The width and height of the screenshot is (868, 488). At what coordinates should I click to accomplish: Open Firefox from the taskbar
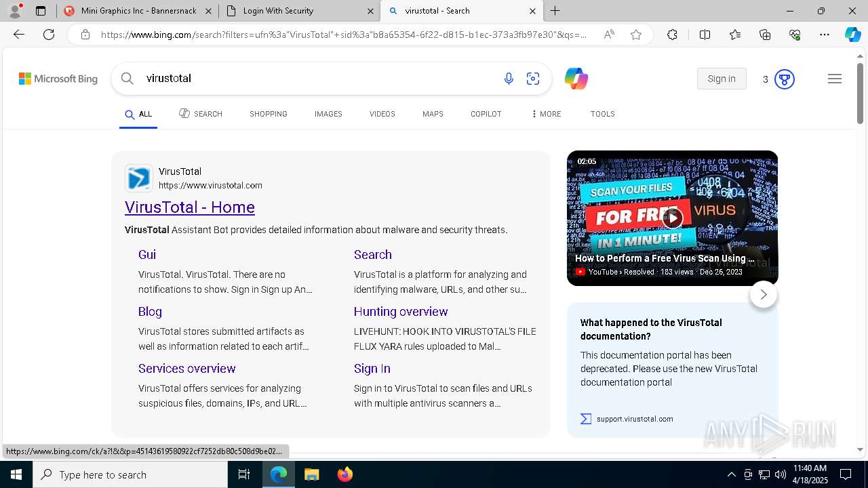pos(345,474)
